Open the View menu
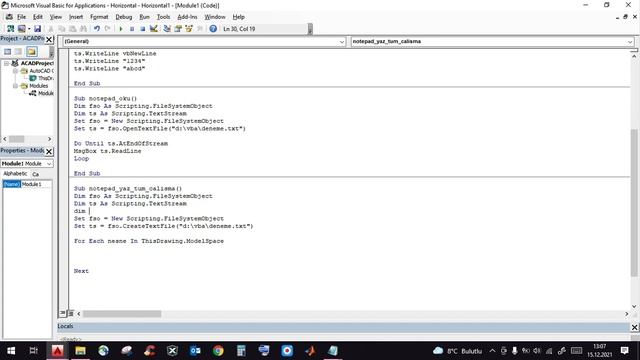The height and width of the screenshot is (360, 640). tap(56, 17)
